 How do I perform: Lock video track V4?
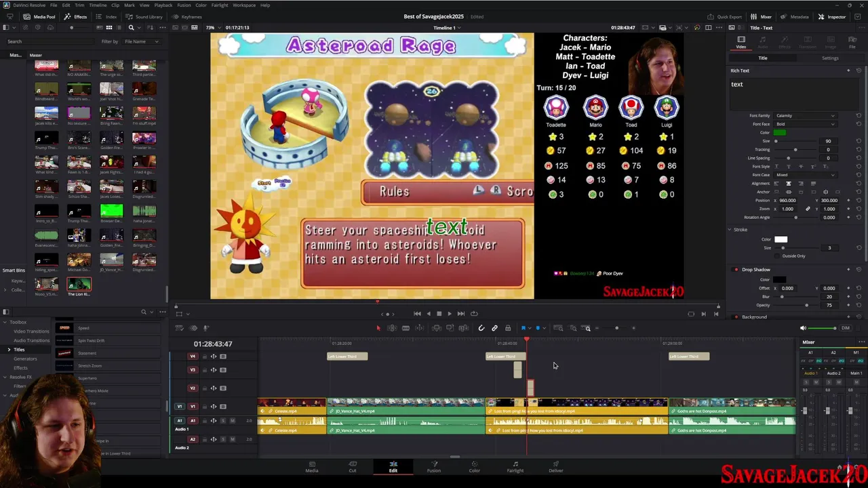tap(204, 357)
